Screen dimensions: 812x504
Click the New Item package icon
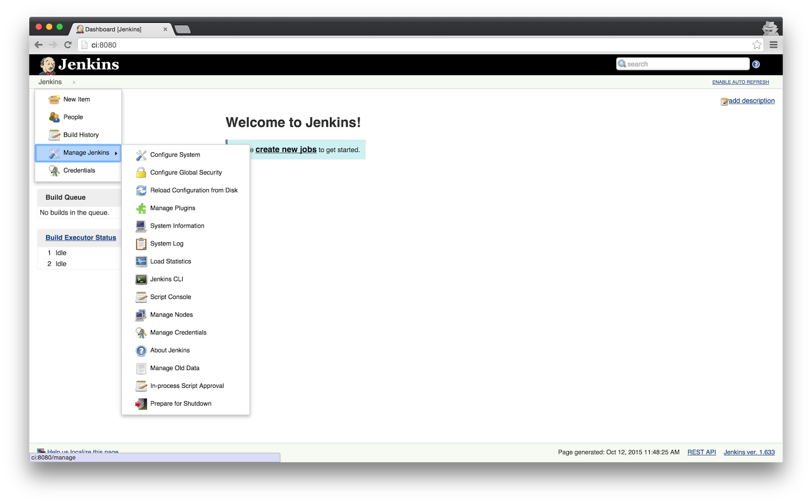(54, 99)
